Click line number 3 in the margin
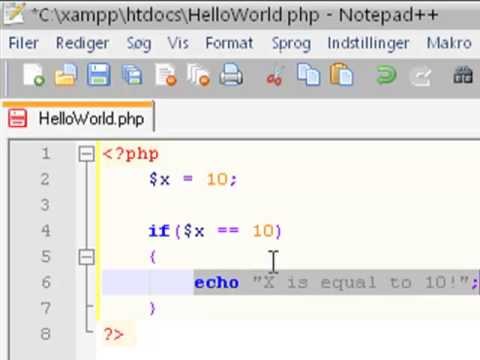 [45, 205]
